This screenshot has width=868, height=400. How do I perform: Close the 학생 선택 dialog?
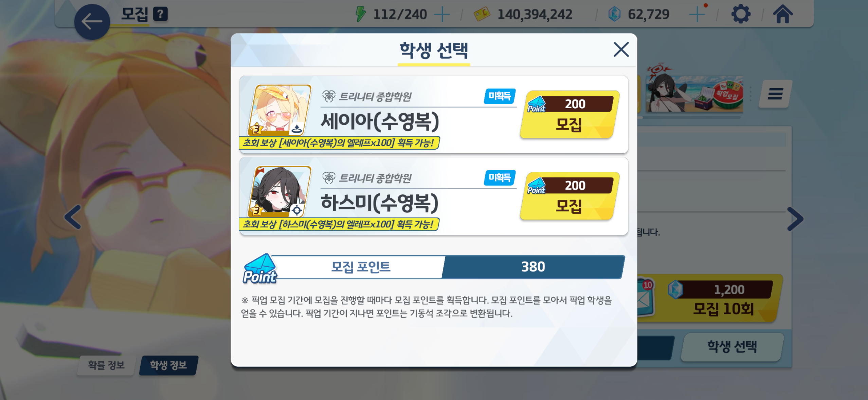[x=621, y=50]
